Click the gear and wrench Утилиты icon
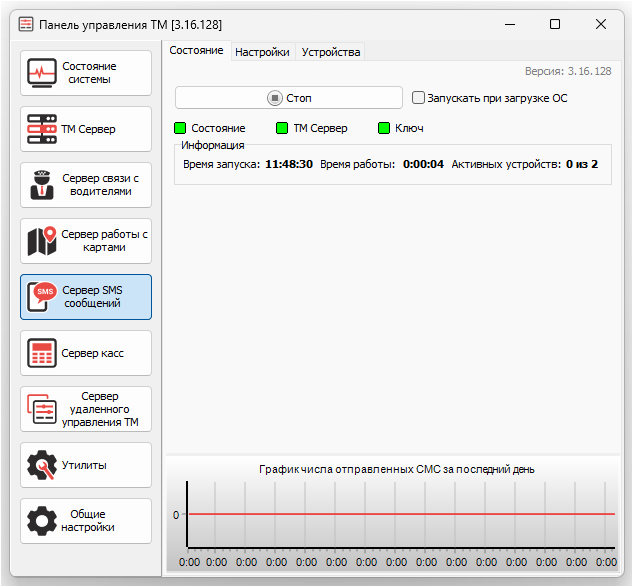 tap(42, 465)
